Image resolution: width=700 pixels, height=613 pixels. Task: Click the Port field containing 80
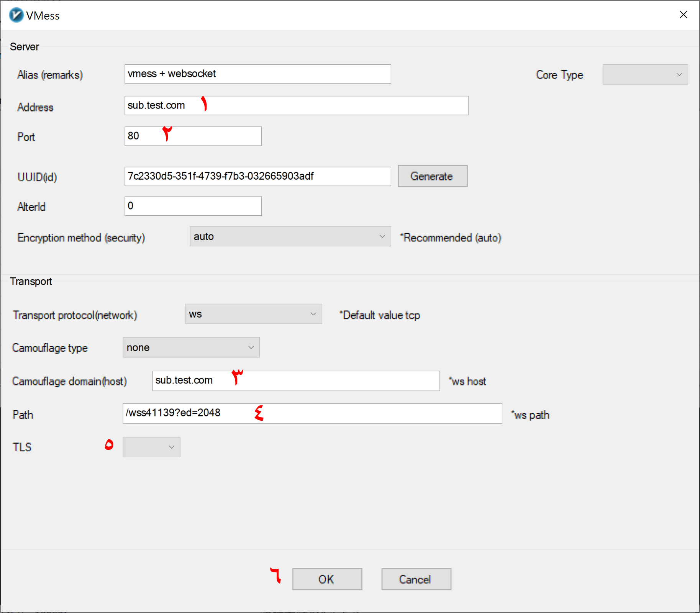[193, 136]
